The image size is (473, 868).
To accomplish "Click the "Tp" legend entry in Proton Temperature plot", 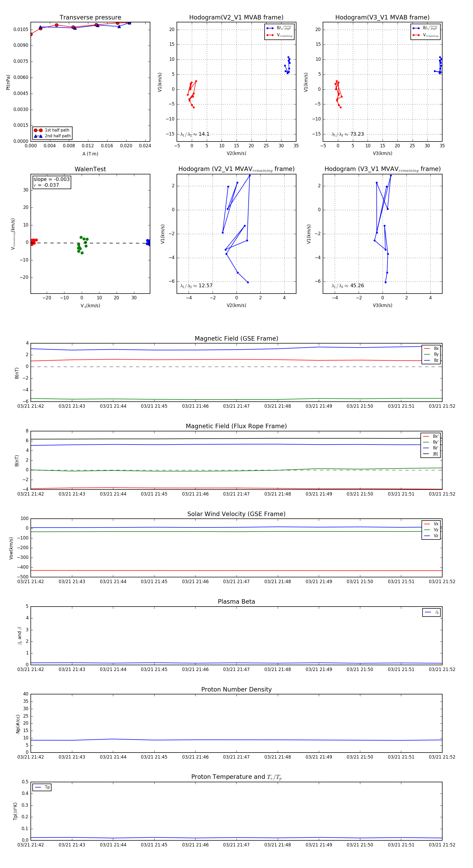I will pos(42,788).
